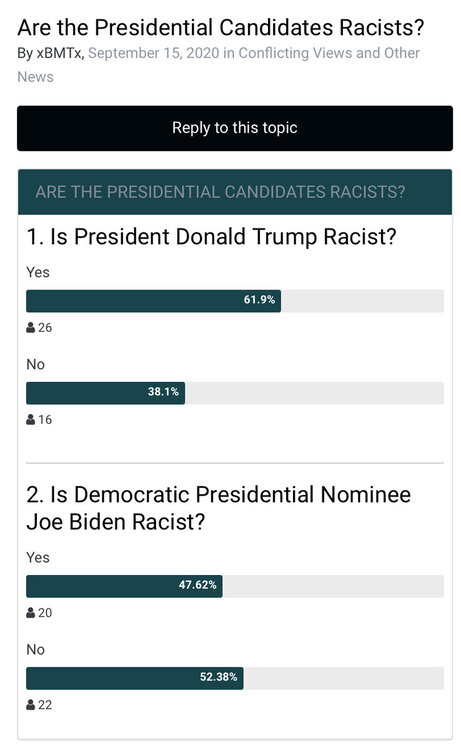This screenshot has width=461, height=750.
Task: Click author name xBMTx
Action: pos(59,53)
